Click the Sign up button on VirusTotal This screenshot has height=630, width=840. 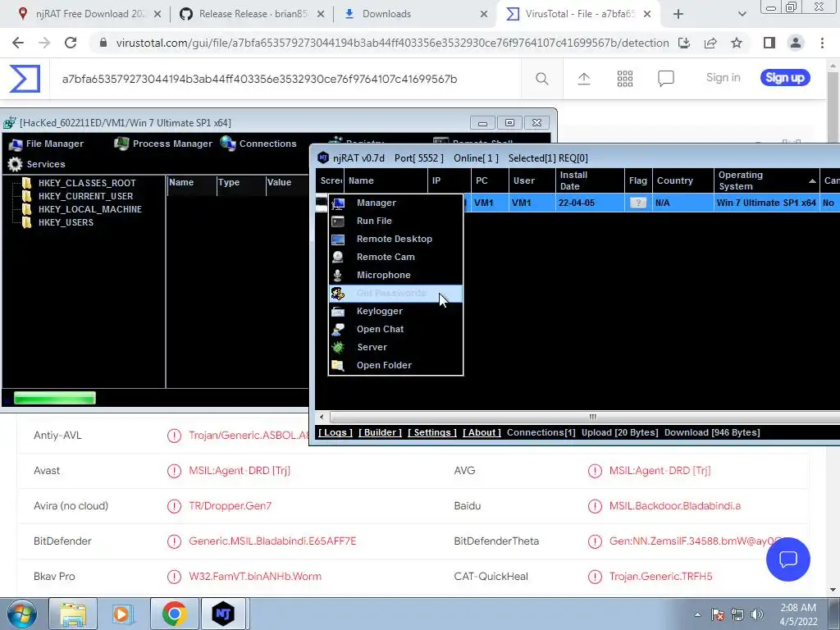[x=785, y=78]
